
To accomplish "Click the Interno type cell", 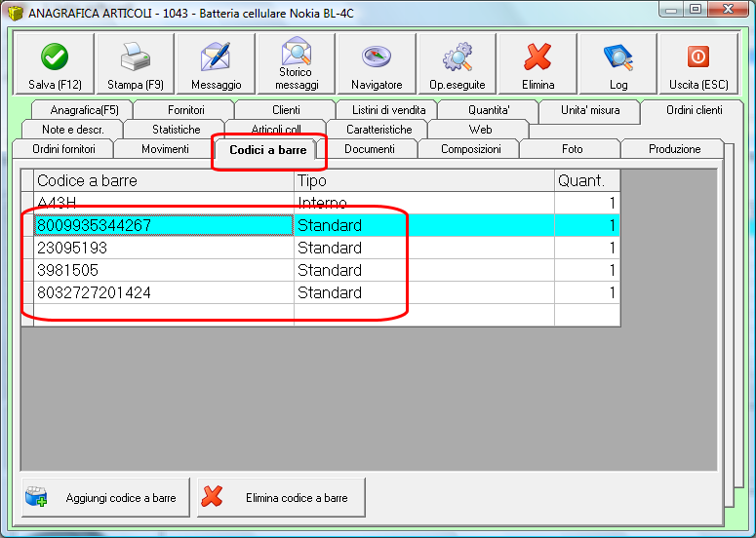I will click(424, 203).
